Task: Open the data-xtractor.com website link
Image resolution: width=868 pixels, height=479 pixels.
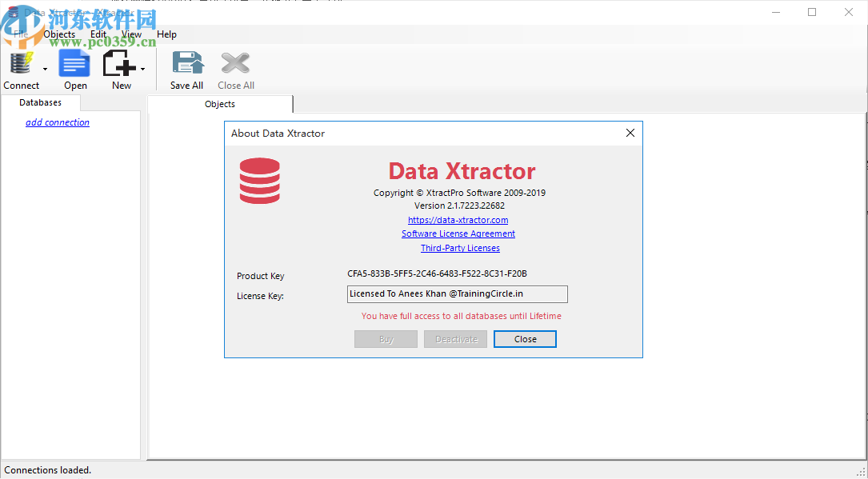Action: (458, 219)
